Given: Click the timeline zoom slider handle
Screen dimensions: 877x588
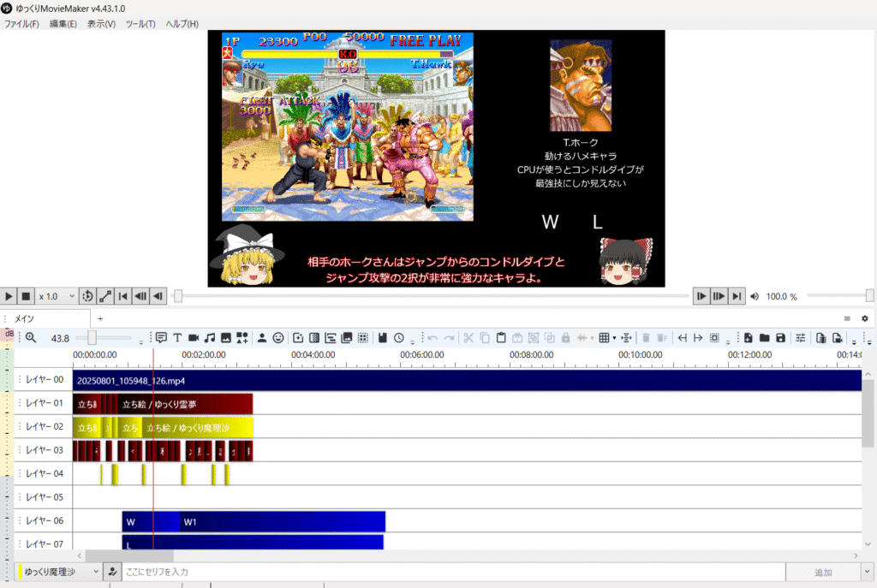Looking at the screenshot, I should tap(92, 337).
